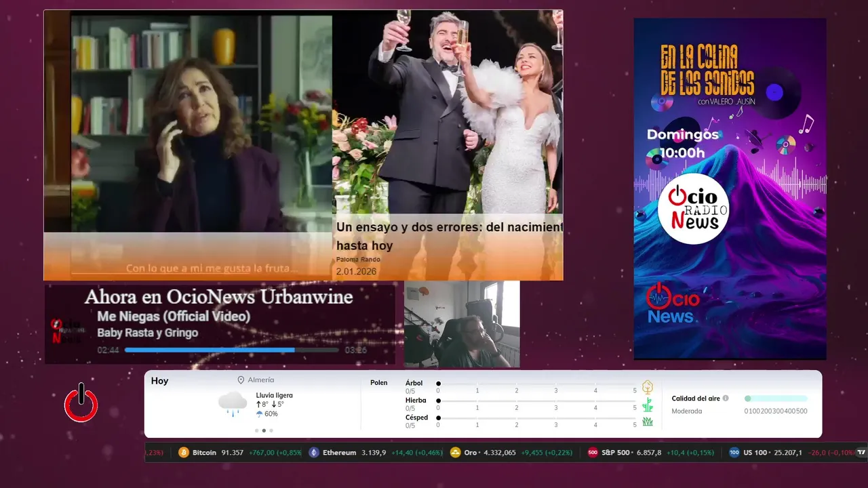Image resolution: width=868 pixels, height=488 pixels.
Task: Click the 'Calidad del aire' label
Action: tap(696, 399)
